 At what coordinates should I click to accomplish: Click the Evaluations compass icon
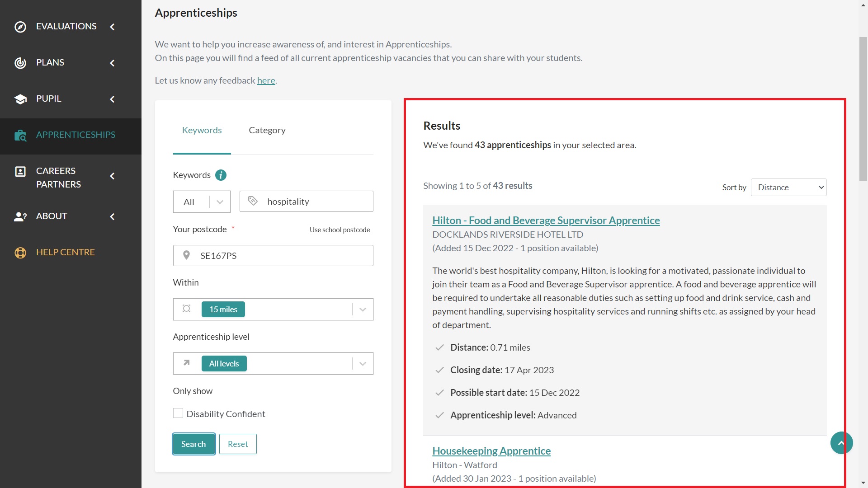(x=20, y=27)
